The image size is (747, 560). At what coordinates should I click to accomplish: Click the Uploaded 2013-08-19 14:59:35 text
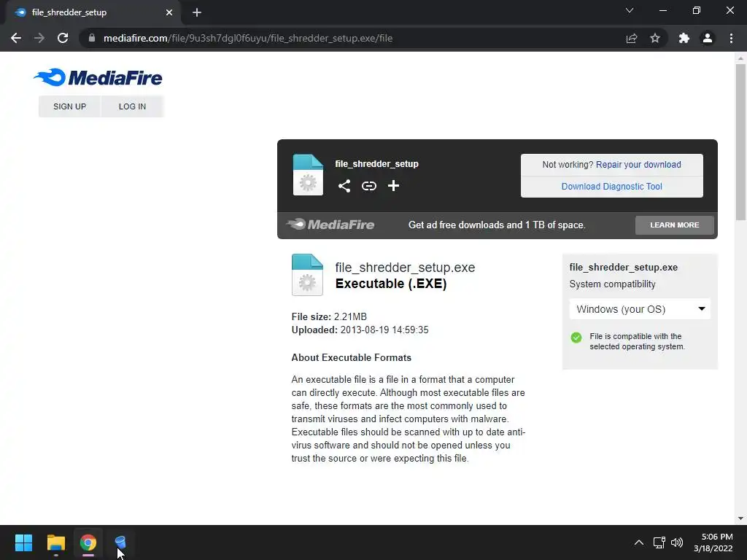point(360,330)
